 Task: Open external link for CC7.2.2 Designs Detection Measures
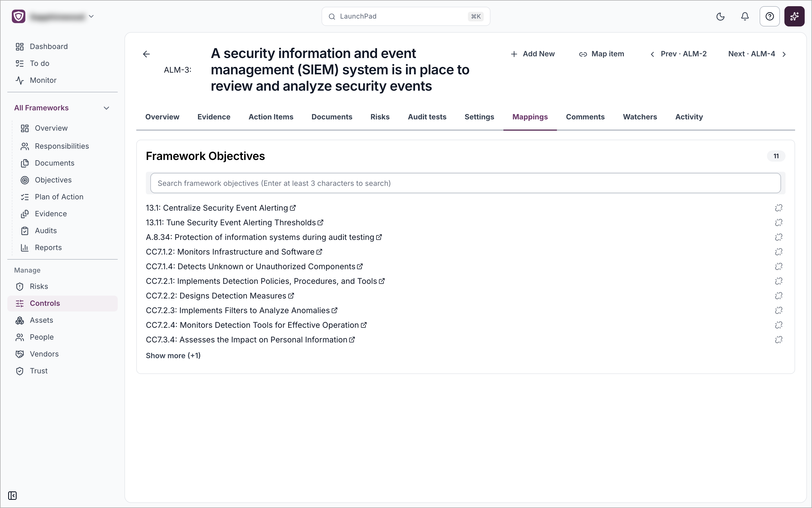click(x=291, y=296)
